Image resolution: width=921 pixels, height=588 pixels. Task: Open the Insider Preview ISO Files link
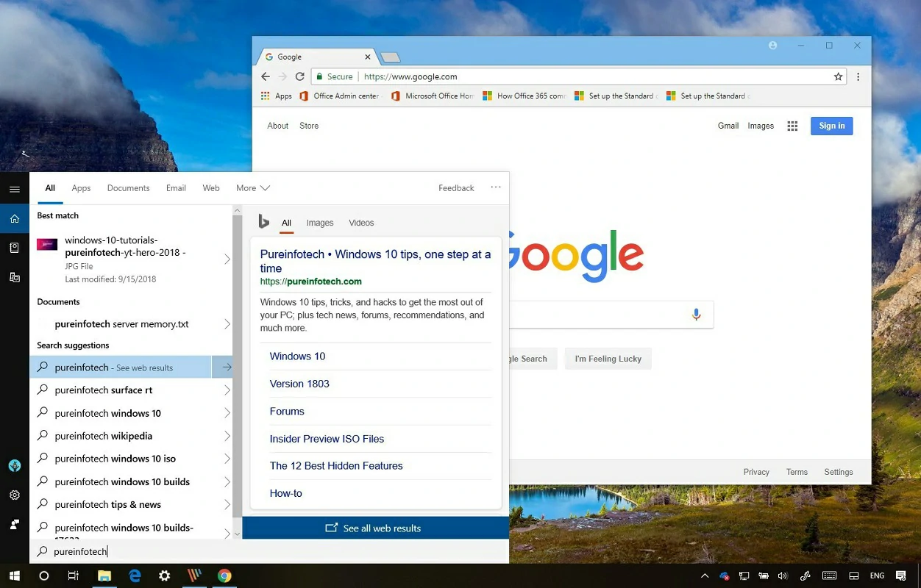point(327,439)
